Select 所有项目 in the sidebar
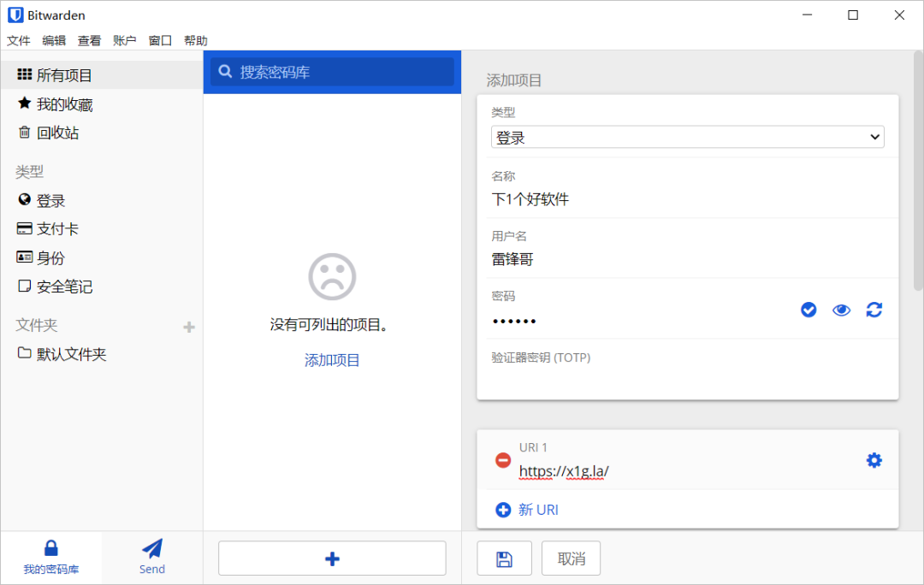 pos(102,74)
